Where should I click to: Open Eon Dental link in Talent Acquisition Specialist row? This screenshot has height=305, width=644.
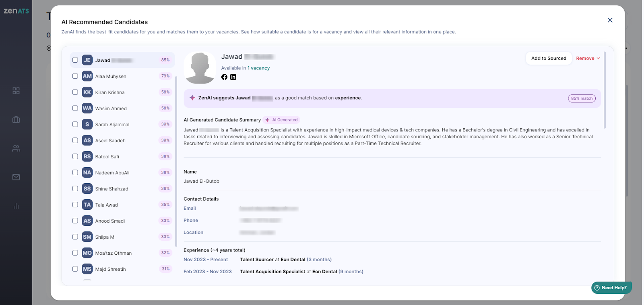click(x=324, y=272)
